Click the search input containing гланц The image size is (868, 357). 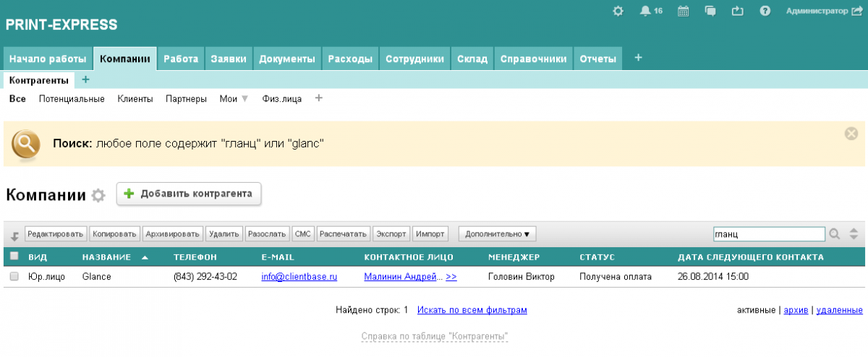coord(768,234)
